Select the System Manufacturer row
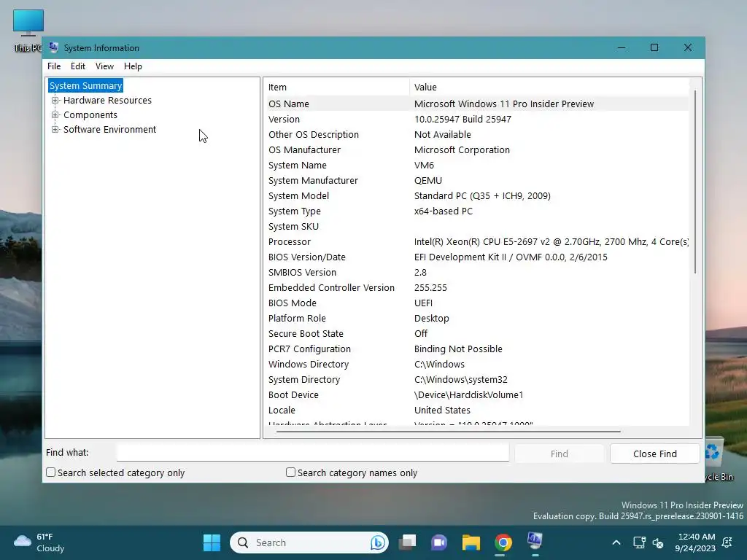Image resolution: width=747 pixels, height=560 pixels. point(477,181)
